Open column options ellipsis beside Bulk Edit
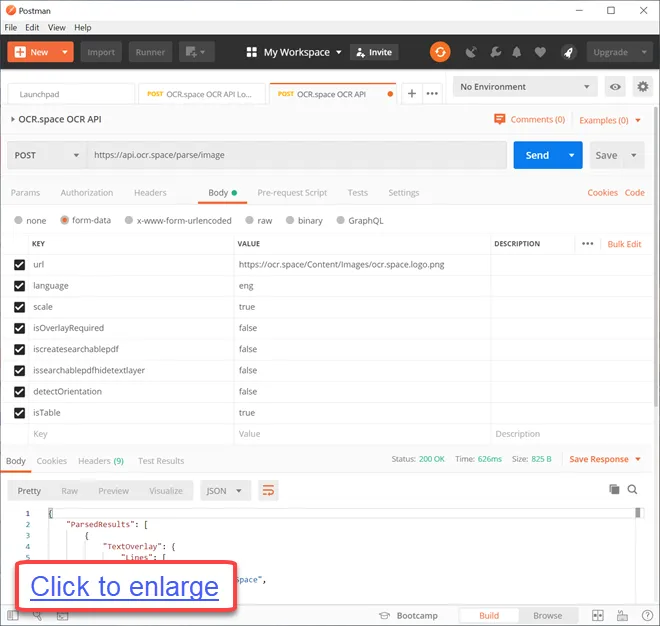Image resolution: width=660 pixels, height=626 pixels. click(587, 244)
